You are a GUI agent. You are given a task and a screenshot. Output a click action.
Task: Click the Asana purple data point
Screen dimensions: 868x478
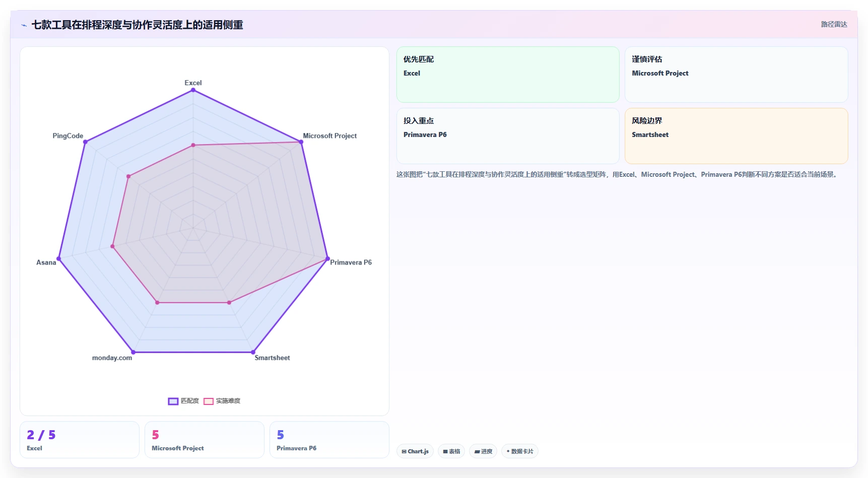point(58,259)
